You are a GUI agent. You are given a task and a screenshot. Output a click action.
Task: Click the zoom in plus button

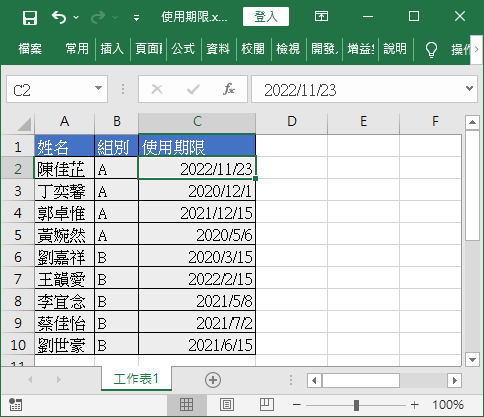[414, 405]
